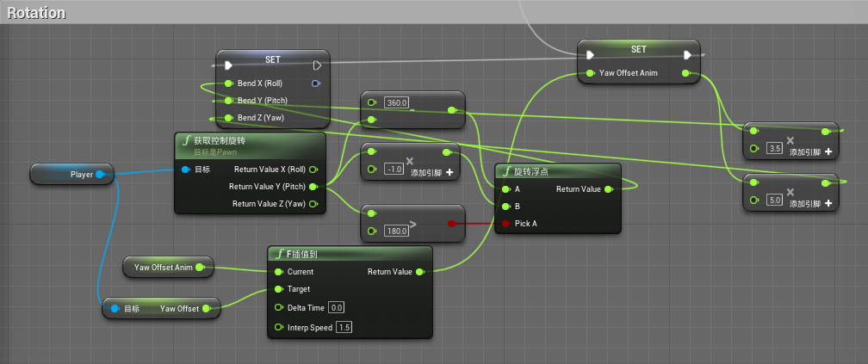Viewport: 868px width, 364px height.
Task: Select the Rotation comment box title
Action: click(36, 12)
